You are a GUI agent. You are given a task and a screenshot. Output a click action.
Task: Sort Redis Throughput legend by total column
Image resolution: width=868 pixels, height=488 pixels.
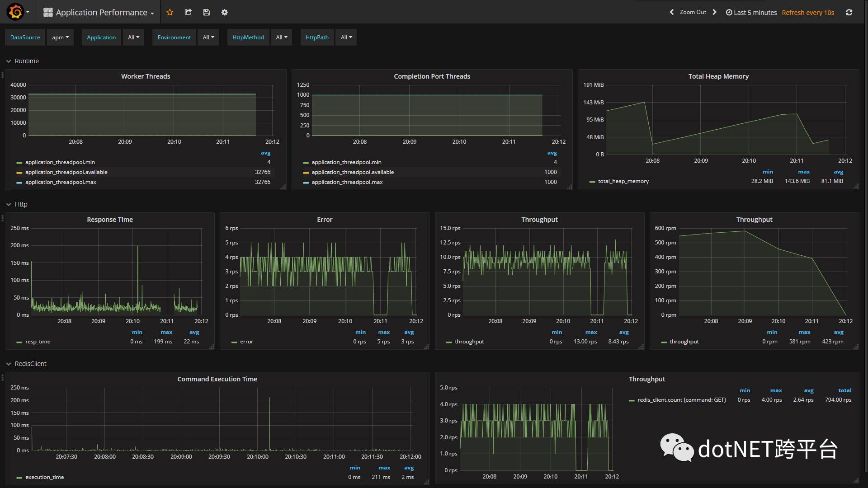click(844, 390)
